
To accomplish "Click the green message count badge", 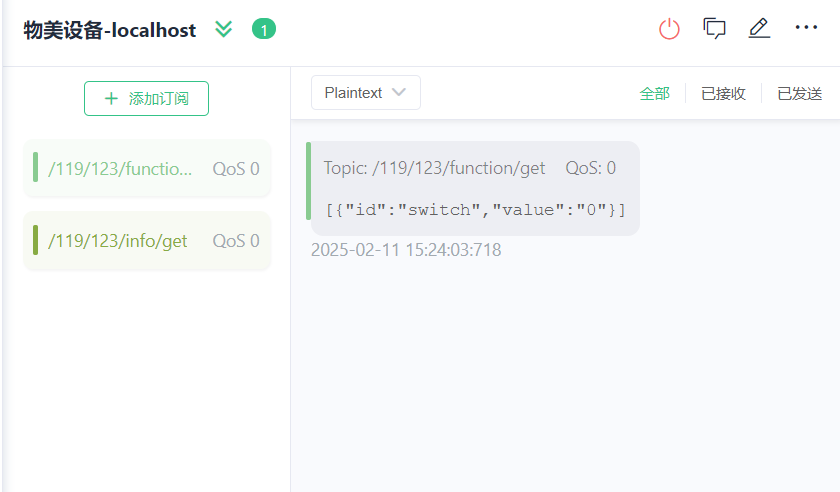I will coord(263,30).
